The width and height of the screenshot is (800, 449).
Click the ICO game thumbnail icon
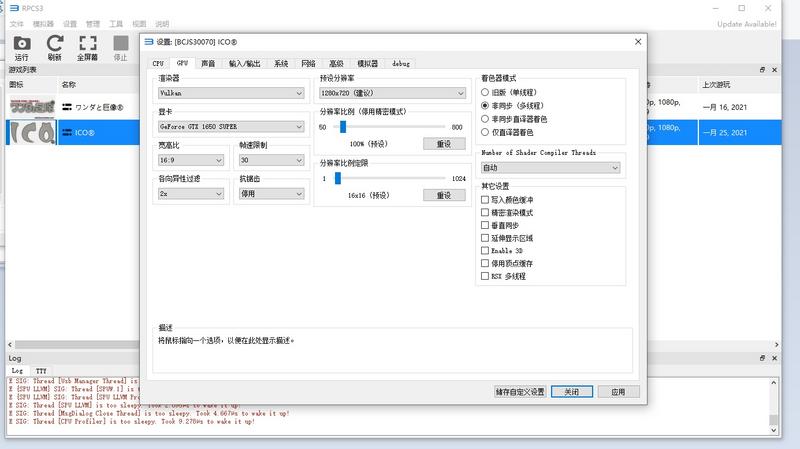32,133
